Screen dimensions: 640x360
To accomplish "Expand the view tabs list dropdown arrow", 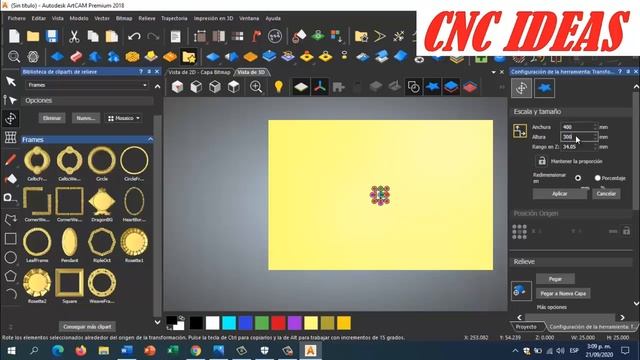I will [493, 72].
